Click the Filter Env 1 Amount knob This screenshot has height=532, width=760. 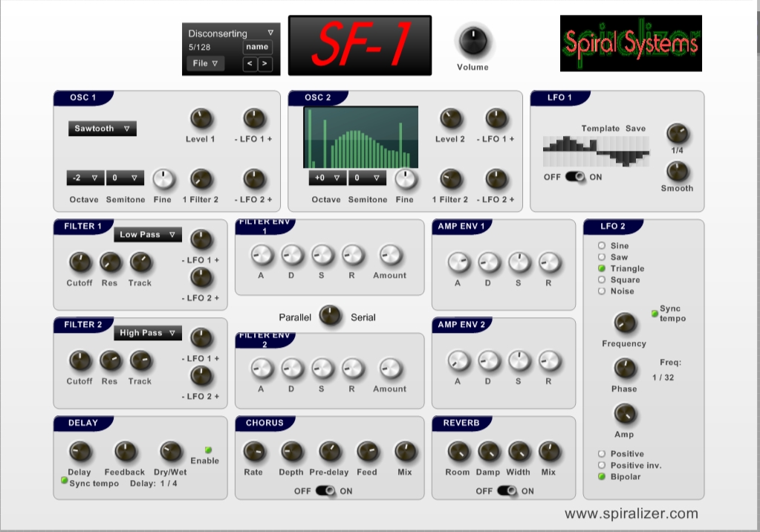(x=390, y=255)
